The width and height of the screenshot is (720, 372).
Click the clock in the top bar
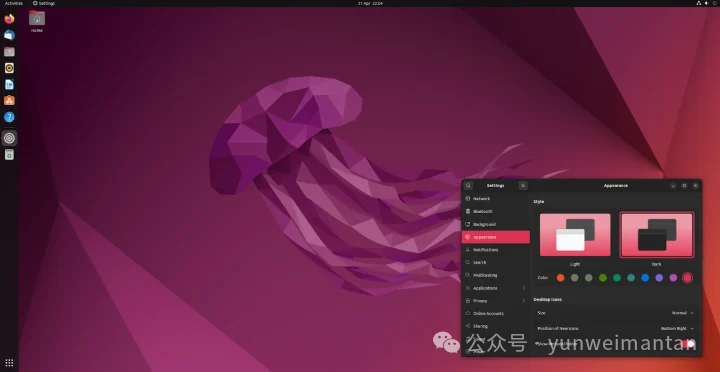tap(370, 3)
